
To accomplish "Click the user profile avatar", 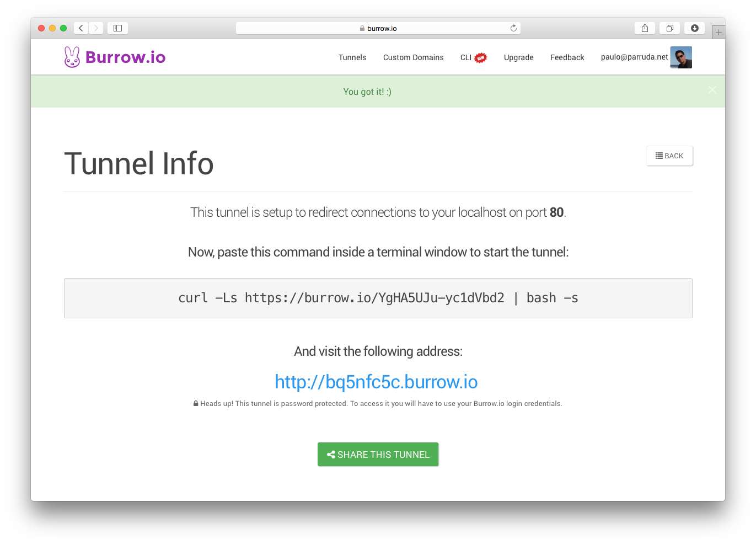I will point(681,57).
